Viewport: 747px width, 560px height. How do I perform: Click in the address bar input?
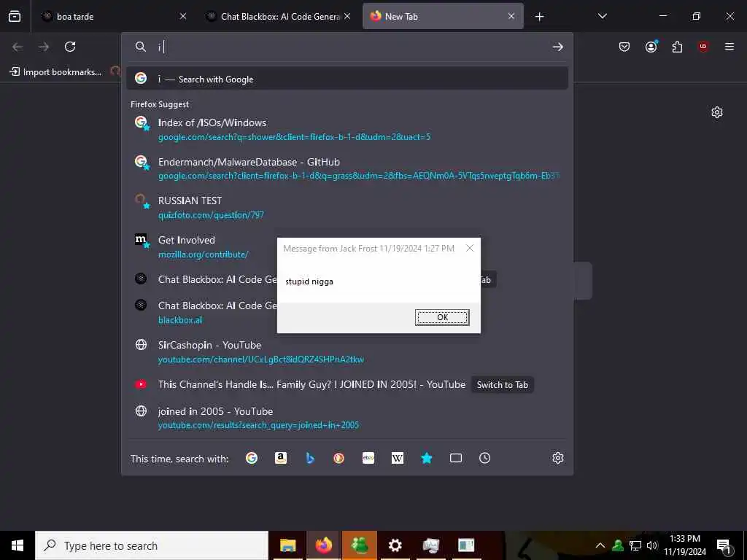click(352, 47)
